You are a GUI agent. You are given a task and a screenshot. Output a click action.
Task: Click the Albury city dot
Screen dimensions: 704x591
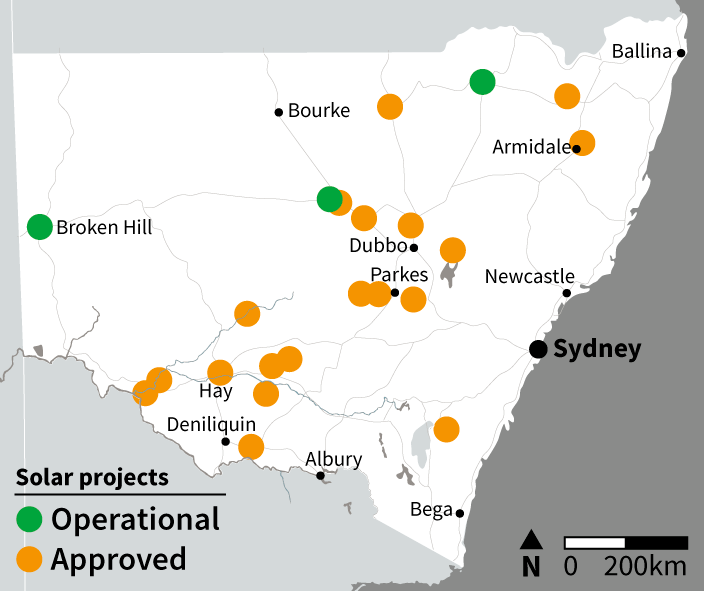[x=320, y=476]
